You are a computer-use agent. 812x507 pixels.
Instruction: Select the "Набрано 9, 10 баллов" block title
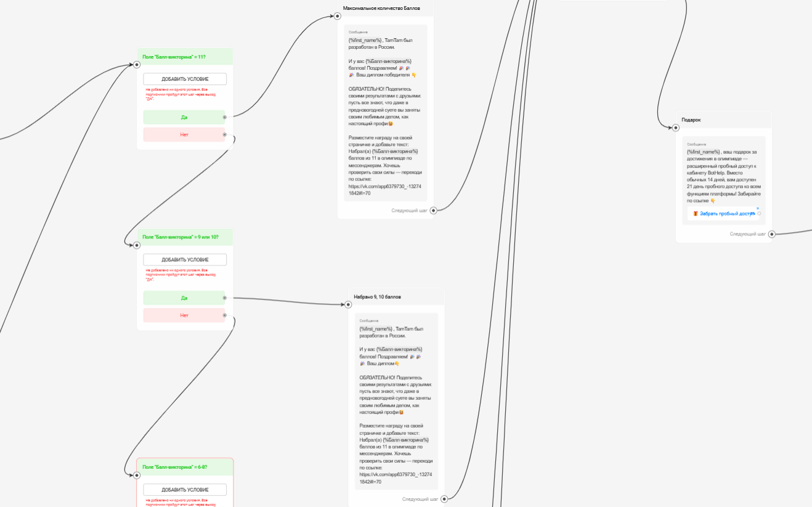377,297
